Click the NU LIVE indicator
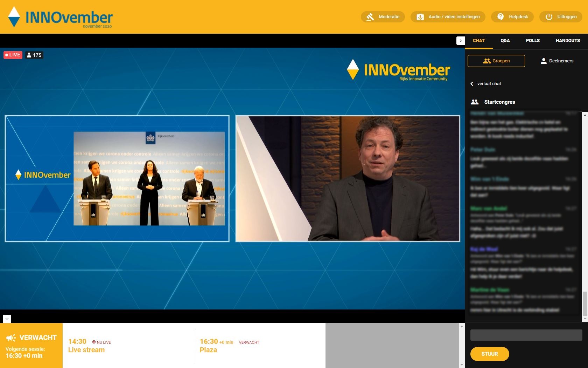 tap(101, 342)
